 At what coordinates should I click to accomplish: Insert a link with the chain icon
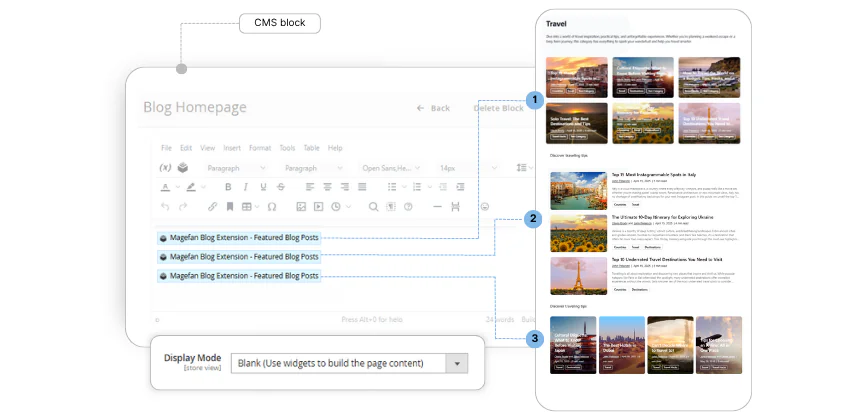coord(212,207)
